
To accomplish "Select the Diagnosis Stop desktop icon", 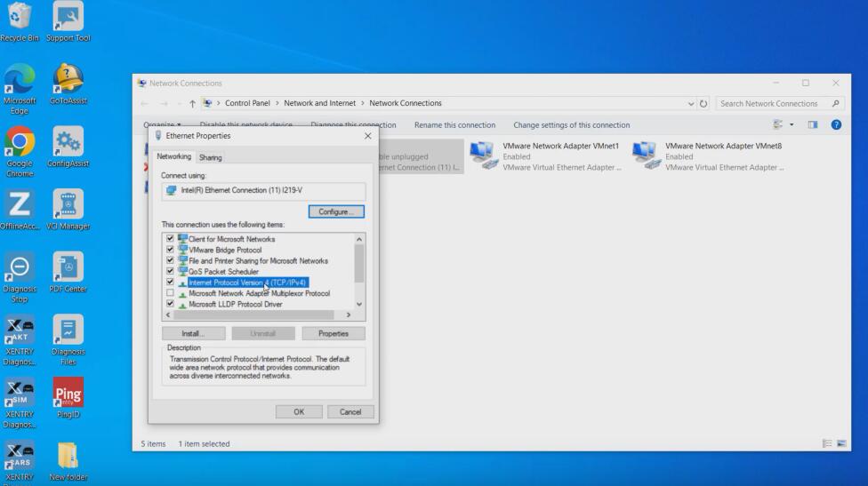I will (x=20, y=277).
